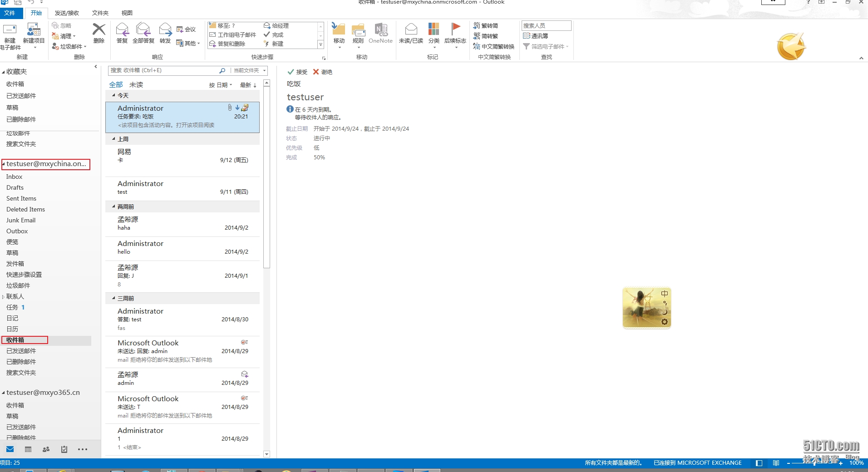Accept (接受) the task request
Image resolution: width=868 pixels, height=472 pixels.
(x=297, y=72)
